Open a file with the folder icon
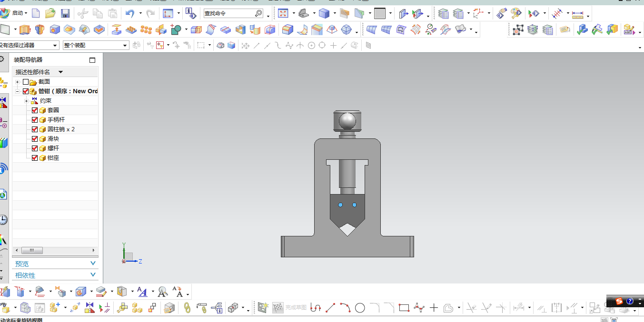Image resolution: width=644 pixels, height=322 pixels. 50,13
